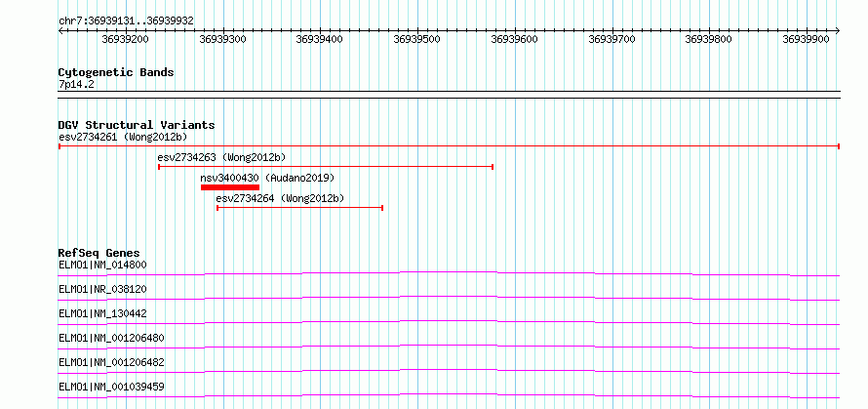This screenshot has height=409, width=868.
Task: Click ruler position 36939800
Action: (x=709, y=39)
